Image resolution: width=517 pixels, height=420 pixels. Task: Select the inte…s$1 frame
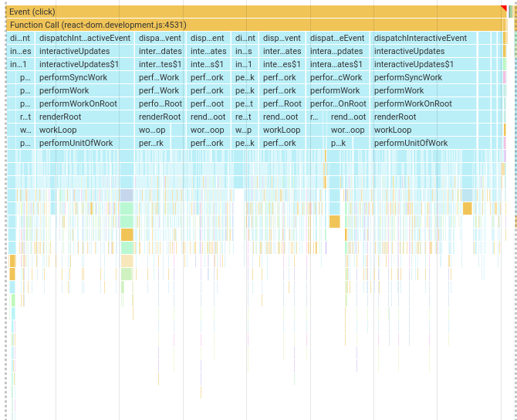point(208,64)
